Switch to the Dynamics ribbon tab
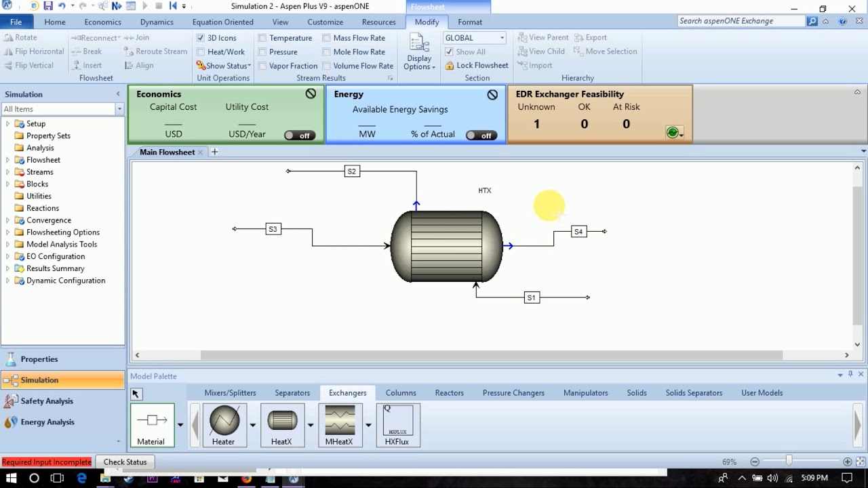The width and height of the screenshot is (868, 488). tap(157, 22)
